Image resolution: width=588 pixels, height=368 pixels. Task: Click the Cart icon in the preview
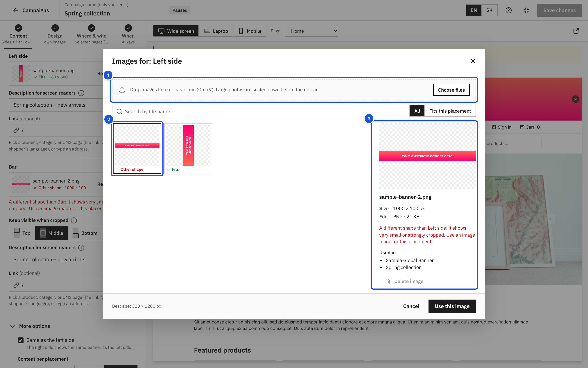(x=521, y=127)
